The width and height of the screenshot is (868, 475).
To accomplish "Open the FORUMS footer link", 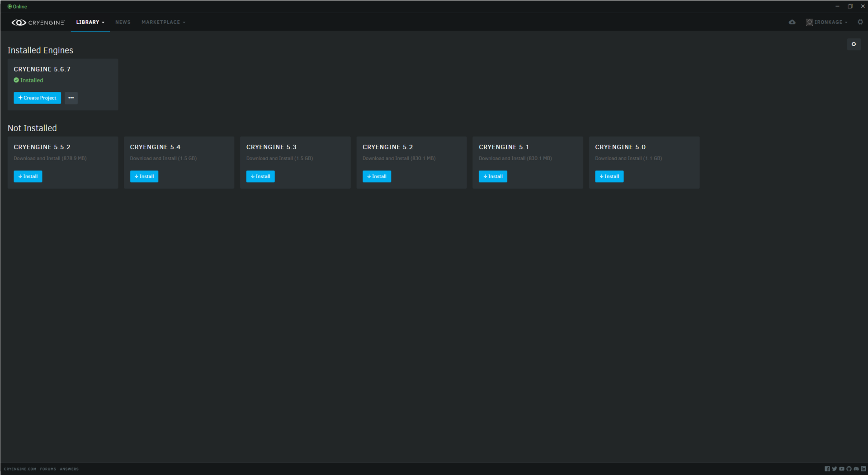I will 48,469.
